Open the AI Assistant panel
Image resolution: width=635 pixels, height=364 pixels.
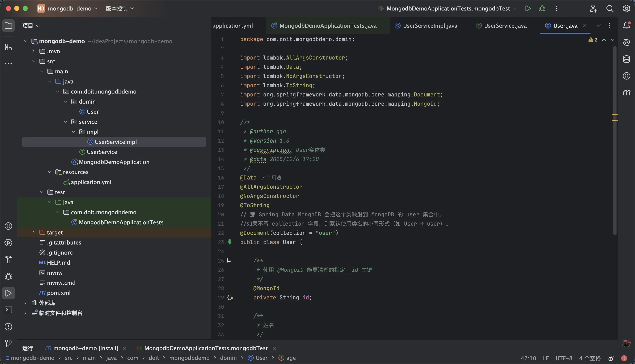click(626, 42)
